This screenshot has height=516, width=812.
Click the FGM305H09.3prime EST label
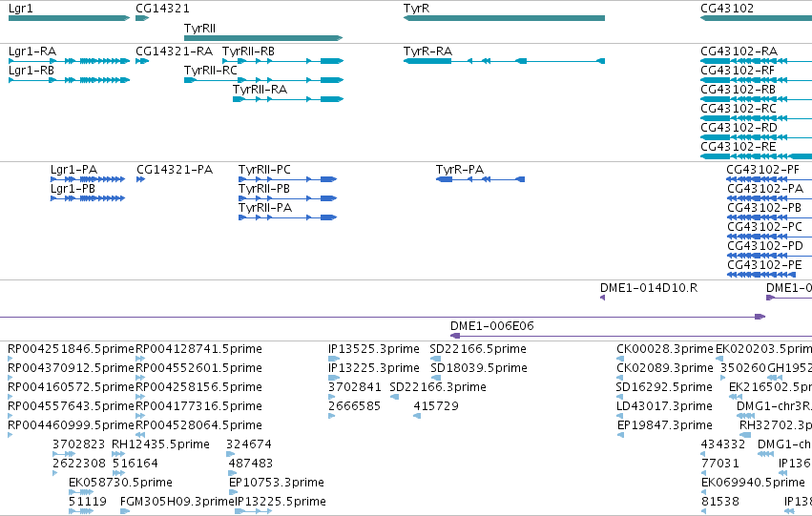(x=177, y=502)
